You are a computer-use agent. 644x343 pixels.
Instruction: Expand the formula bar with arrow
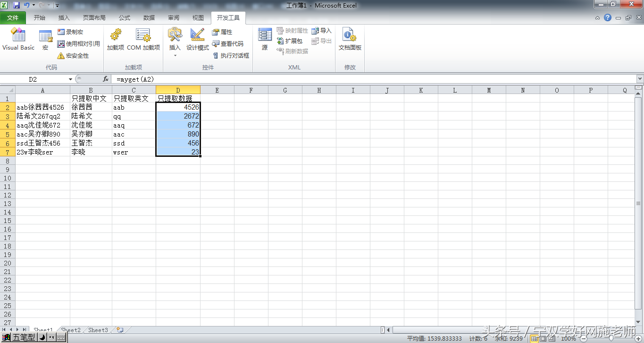click(x=640, y=79)
